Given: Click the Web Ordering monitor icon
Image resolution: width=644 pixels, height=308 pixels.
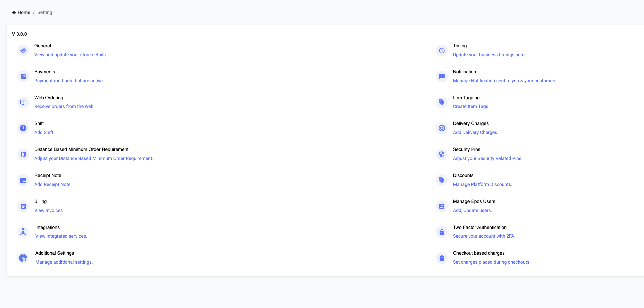Looking at the screenshot, I should click(23, 102).
